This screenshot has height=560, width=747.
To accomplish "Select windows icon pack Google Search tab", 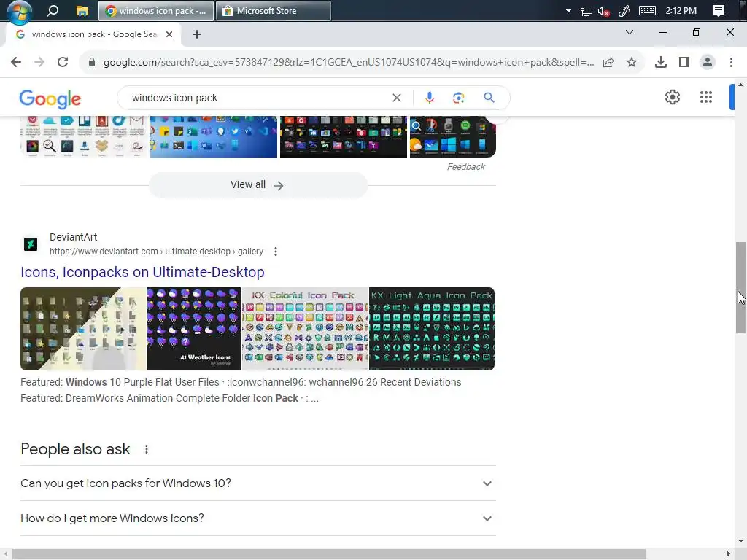I will [x=93, y=34].
